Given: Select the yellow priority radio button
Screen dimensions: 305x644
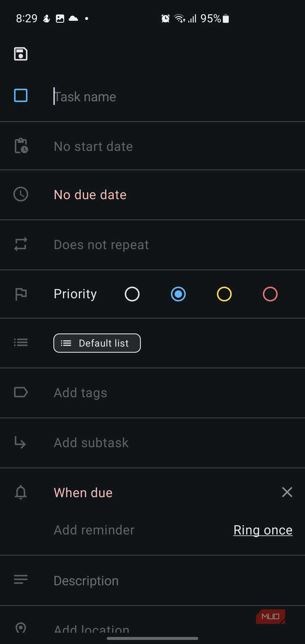Looking at the screenshot, I should pos(224,294).
